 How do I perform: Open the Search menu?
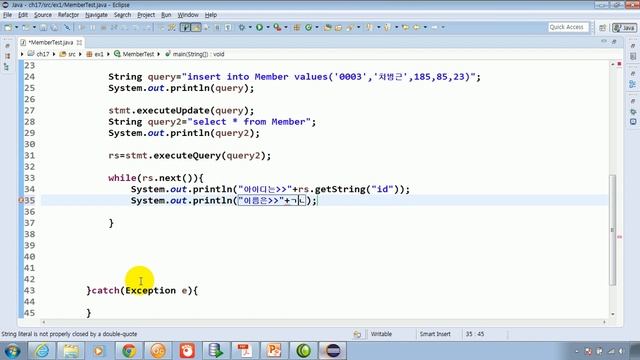122,15
